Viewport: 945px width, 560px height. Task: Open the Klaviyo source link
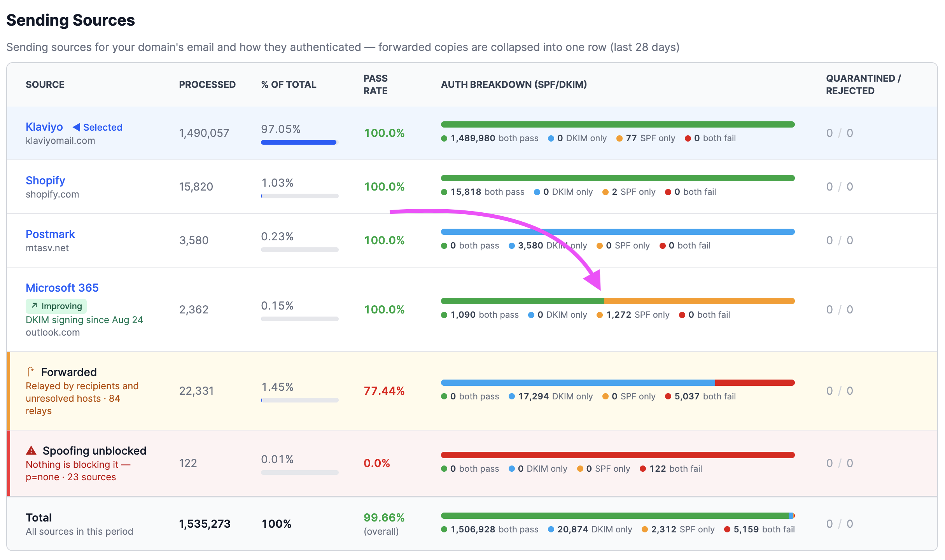pyautogui.click(x=44, y=127)
